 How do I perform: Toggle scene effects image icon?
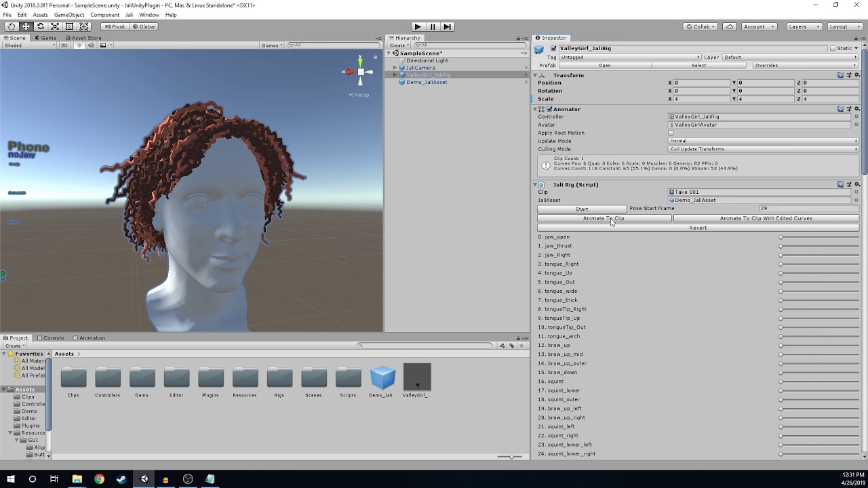[x=103, y=45]
